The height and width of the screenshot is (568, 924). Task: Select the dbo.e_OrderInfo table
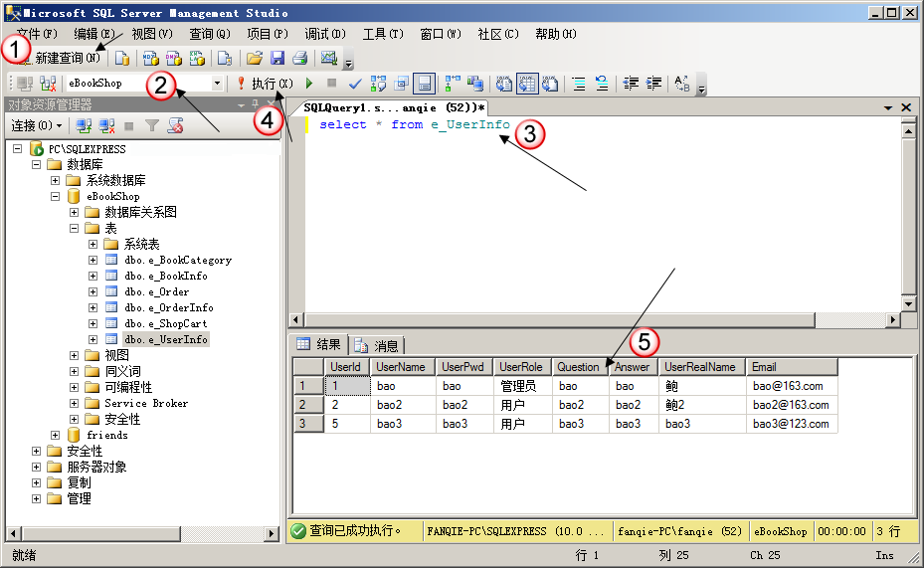click(x=168, y=307)
